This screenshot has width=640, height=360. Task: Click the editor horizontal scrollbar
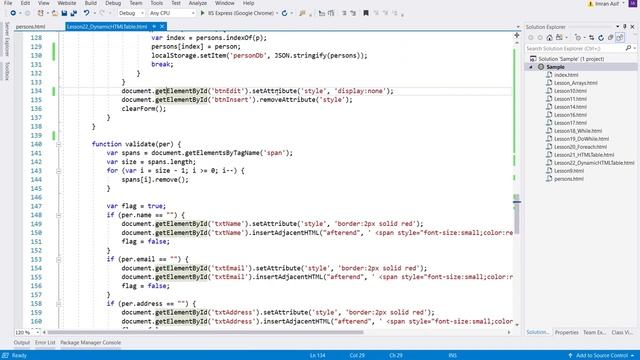tap(205, 332)
